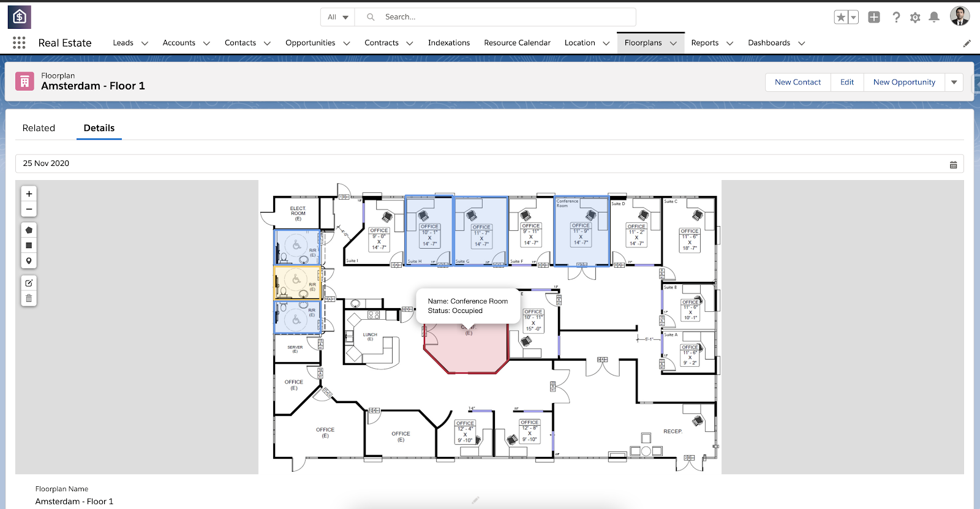
Task: Zoom out of the floorplan
Action: (x=29, y=209)
